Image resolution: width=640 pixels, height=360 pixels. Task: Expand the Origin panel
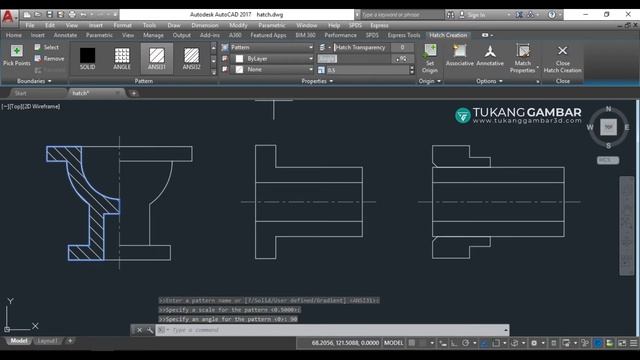click(x=430, y=81)
